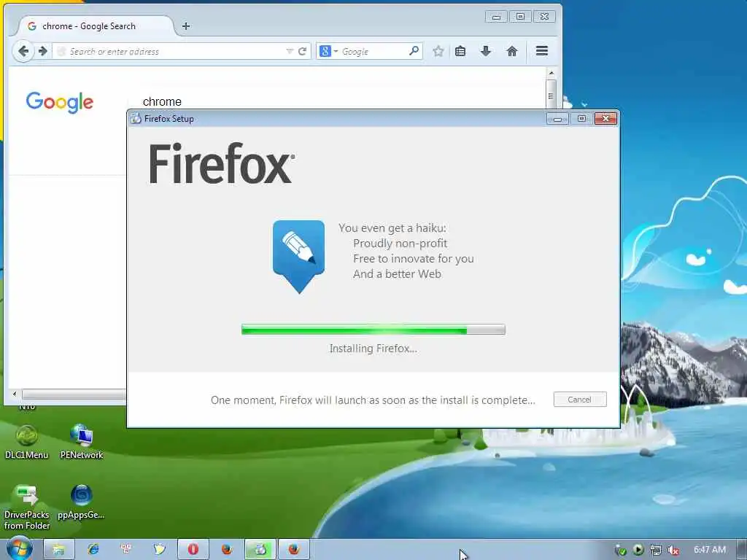
Task: Go back in the browser window
Action: (x=23, y=51)
